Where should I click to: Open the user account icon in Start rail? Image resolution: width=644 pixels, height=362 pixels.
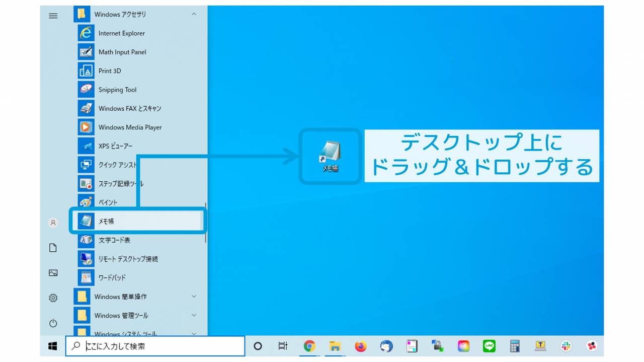(x=53, y=222)
